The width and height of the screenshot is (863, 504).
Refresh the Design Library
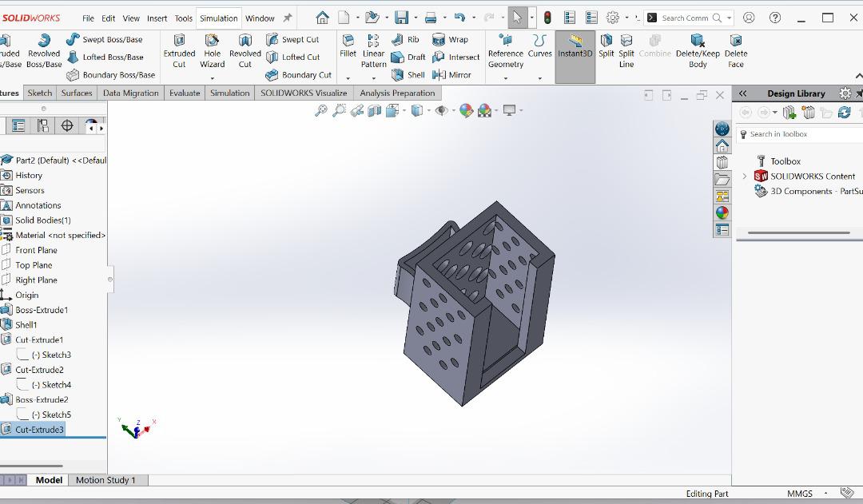[x=845, y=113]
